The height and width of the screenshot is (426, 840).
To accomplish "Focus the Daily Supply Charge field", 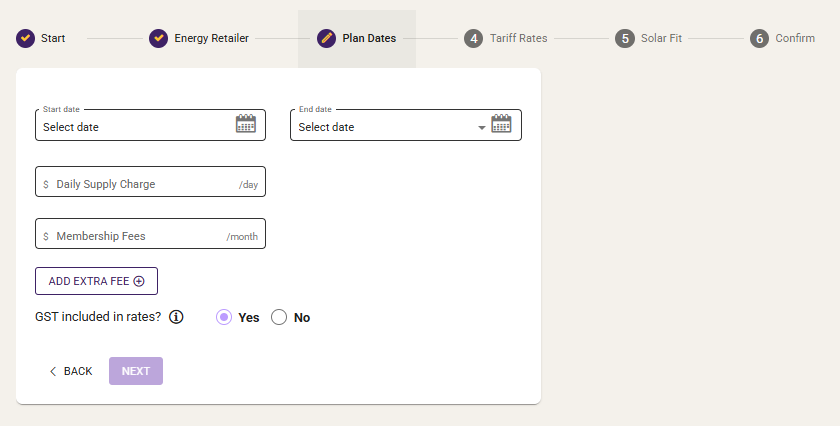I will click(151, 182).
